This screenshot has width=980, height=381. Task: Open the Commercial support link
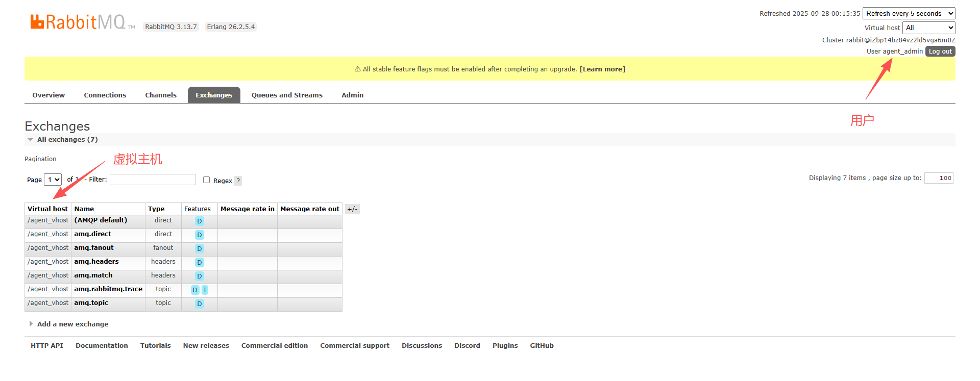click(355, 346)
